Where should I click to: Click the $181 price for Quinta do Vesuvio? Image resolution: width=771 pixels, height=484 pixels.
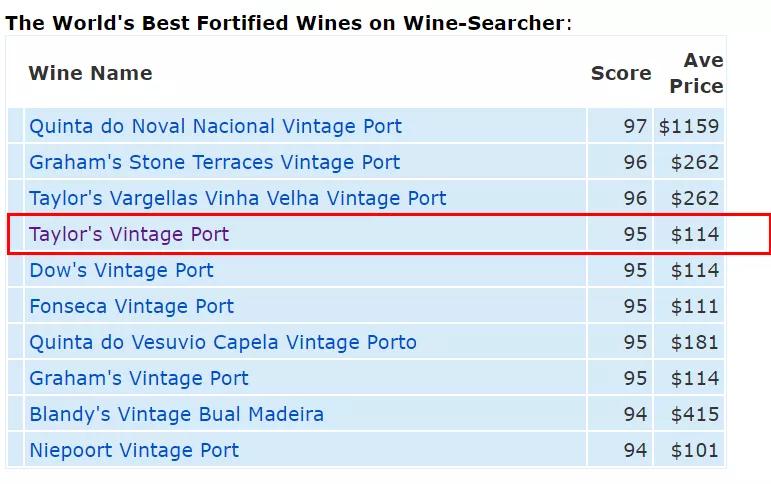click(695, 343)
